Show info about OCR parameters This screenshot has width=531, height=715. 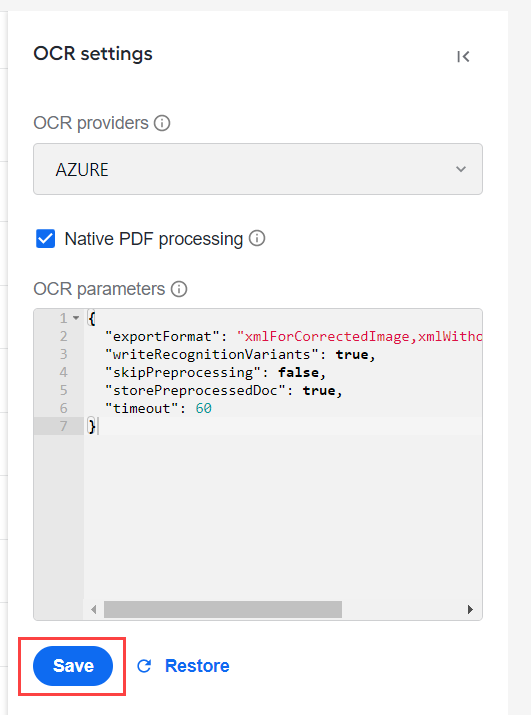tap(179, 289)
